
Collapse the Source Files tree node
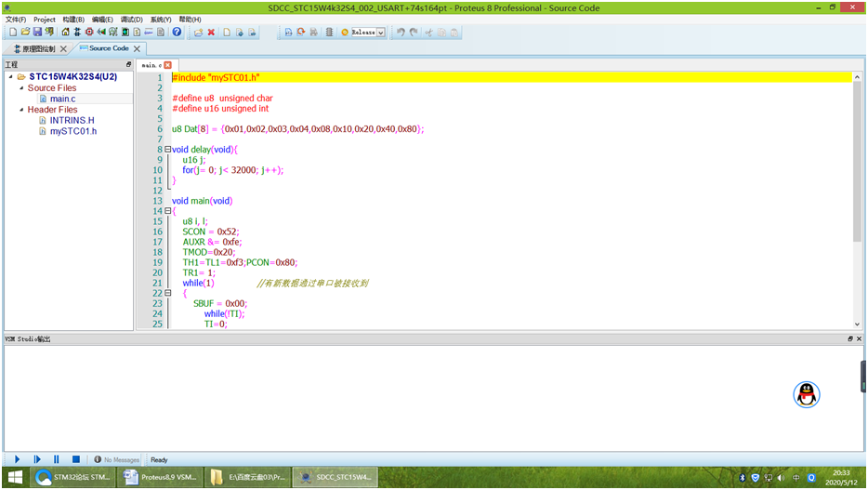click(x=20, y=88)
